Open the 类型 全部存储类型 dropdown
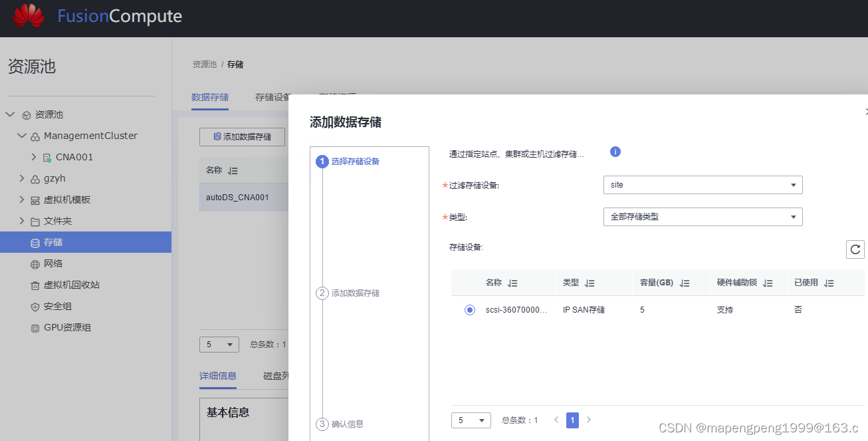The width and height of the screenshot is (868, 441). [703, 217]
